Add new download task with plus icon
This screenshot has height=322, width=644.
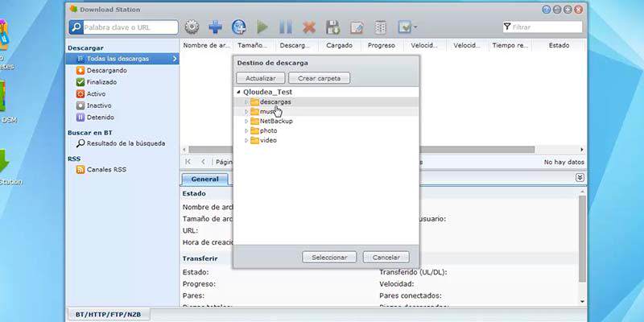click(215, 27)
